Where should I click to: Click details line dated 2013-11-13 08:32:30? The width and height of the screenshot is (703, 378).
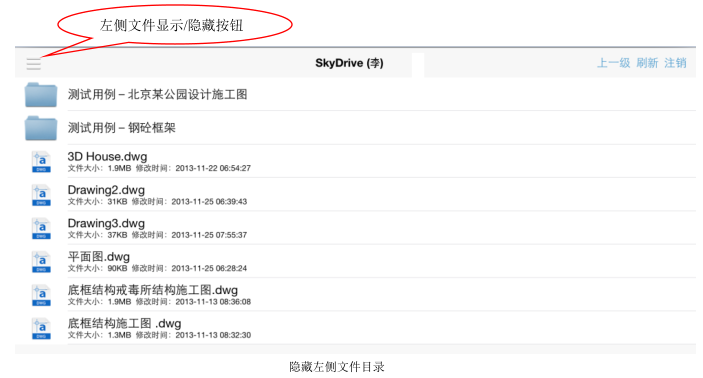coord(159,335)
